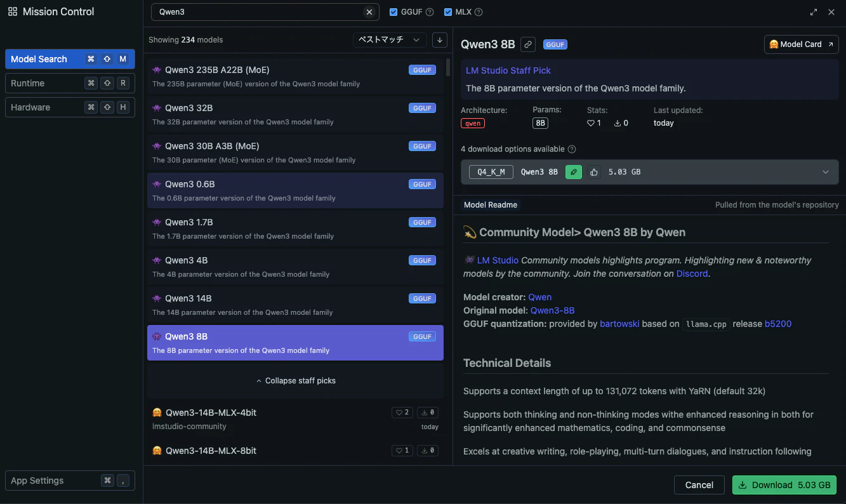Click the 'Showing 234 models' count text
This screenshot has height=504, width=846.
[x=186, y=39]
